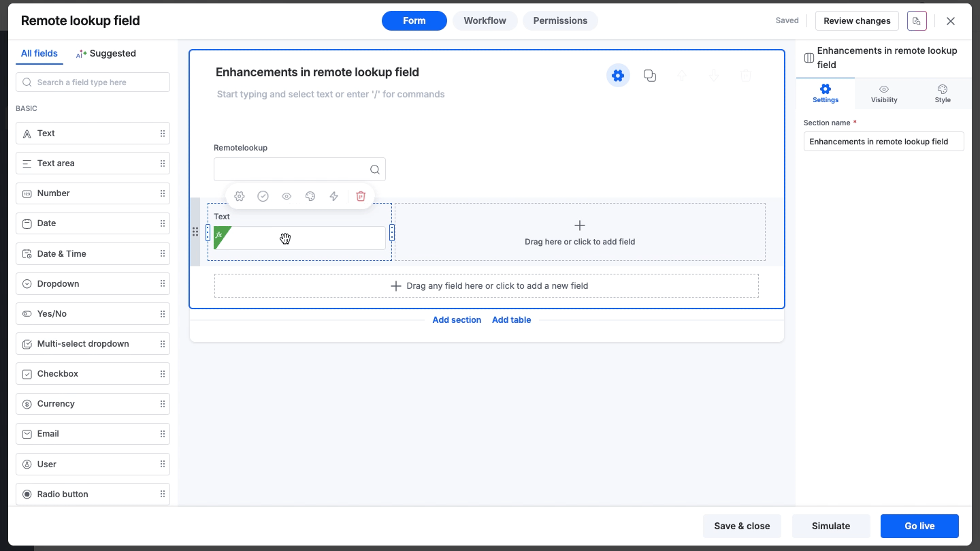Open the Permissions tab
The width and height of the screenshot is (980, 551).
pyautogui.click(x=560, y=20)
